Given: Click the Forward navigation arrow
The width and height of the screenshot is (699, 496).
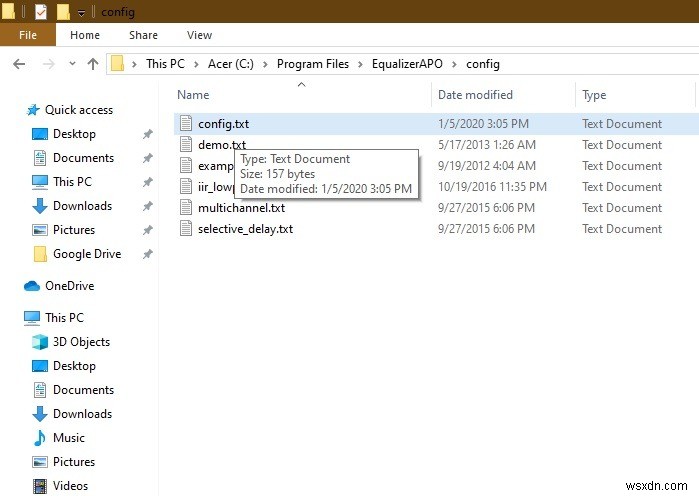Looking at the screenshot, I should tap(48, 64).
